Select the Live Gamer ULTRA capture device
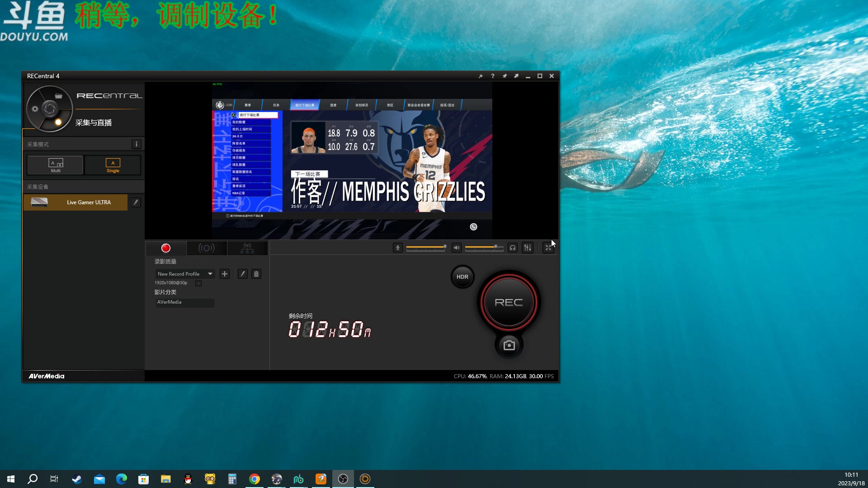The height and width of the screenshot is (488, 868). click(x=75, y=202)
